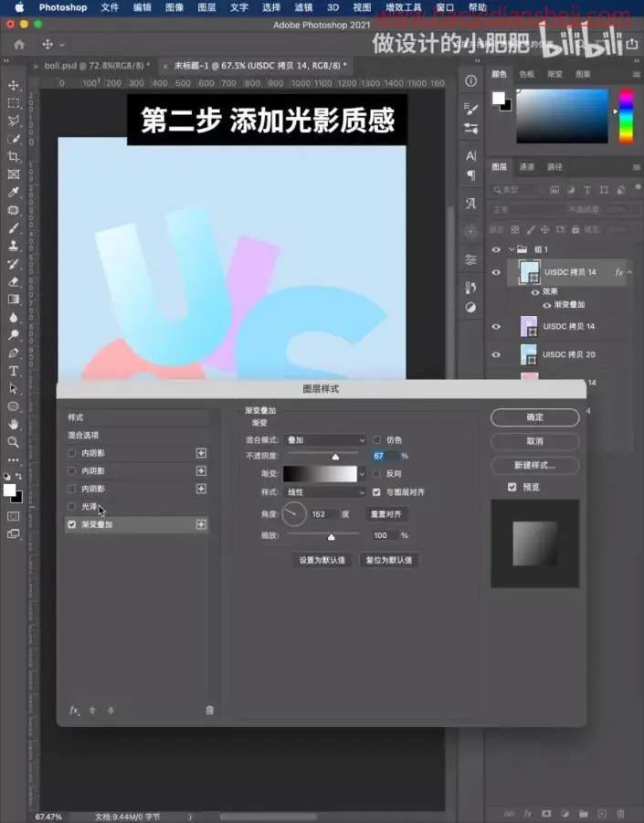
Task: Hide the 组 1 group layer
Action: pyautogui.click(x=496, y=250)
